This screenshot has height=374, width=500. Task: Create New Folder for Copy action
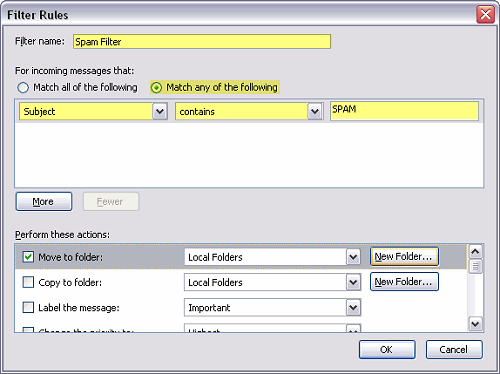(x=404, y=282)
